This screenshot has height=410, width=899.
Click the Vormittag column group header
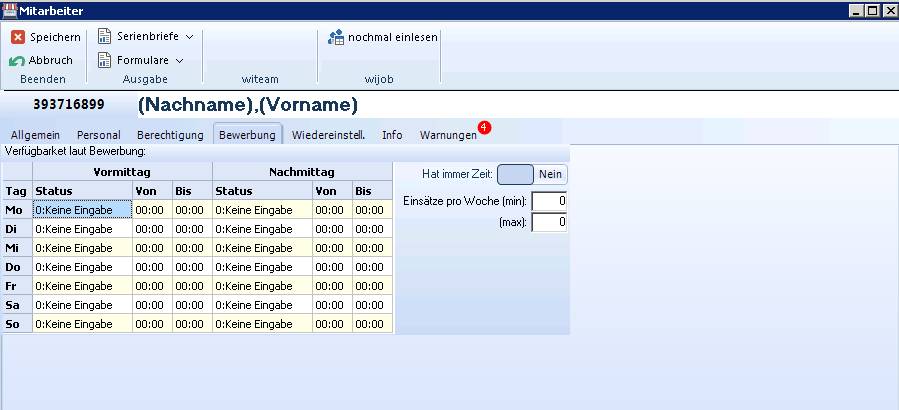(123, 171)
